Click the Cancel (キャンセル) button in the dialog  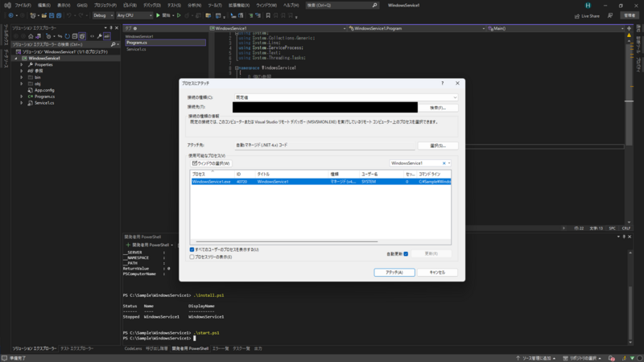[437, 273]
